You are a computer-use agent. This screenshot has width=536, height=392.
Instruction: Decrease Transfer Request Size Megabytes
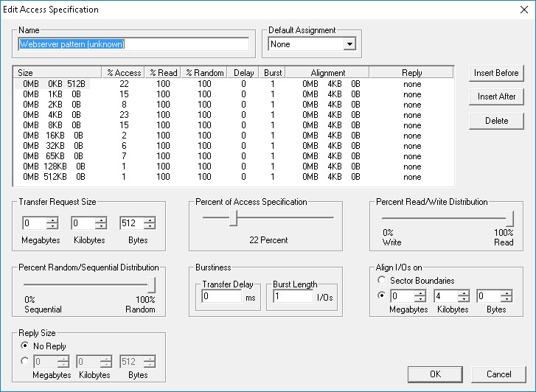coord(52,226)
